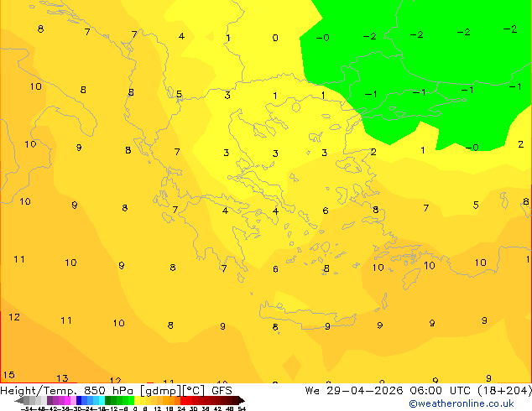
Task: Pick the dark blue segment of the color scale
Action: click(x=79, y=400)
